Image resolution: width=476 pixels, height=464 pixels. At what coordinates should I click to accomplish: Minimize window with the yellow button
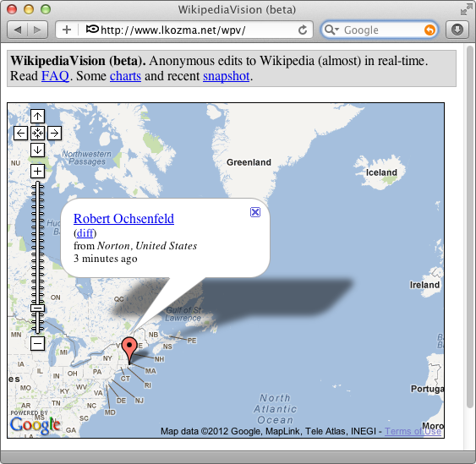click(29, 9)
